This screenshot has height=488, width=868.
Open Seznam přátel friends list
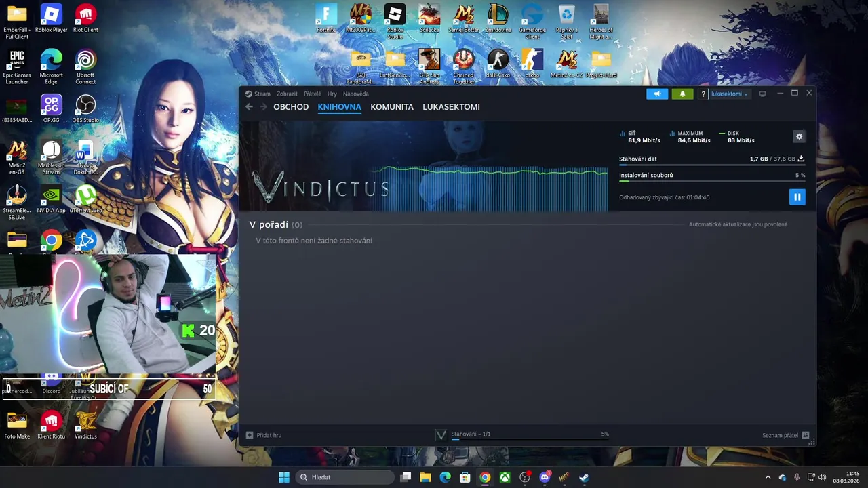(785, 435)
